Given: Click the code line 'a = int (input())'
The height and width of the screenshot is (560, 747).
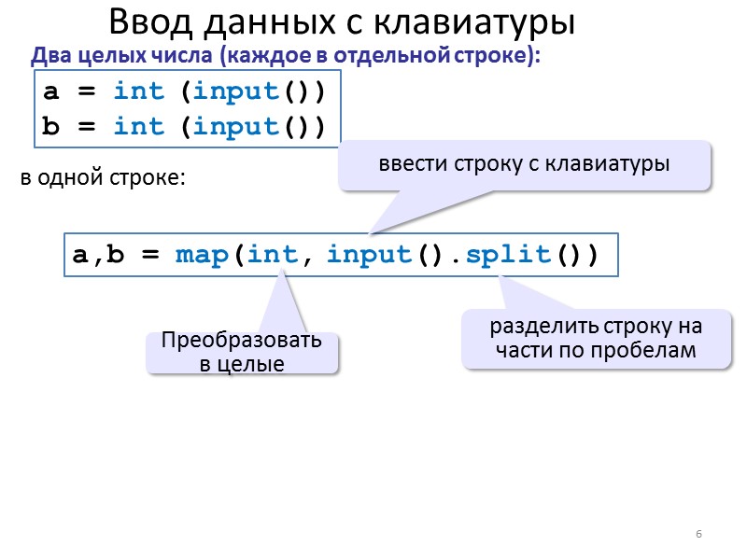Looking at the screenshot, I should pos(184,91).
